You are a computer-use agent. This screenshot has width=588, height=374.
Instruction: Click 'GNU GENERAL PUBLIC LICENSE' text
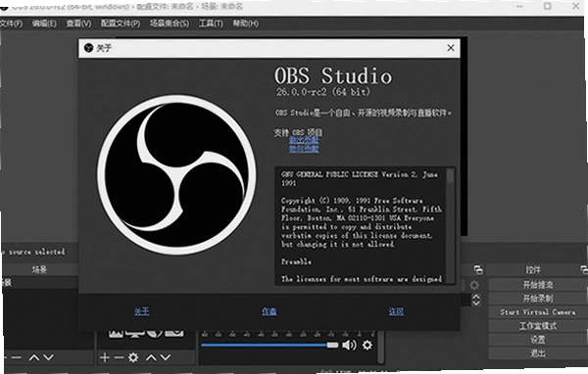(x=329, y=174)
